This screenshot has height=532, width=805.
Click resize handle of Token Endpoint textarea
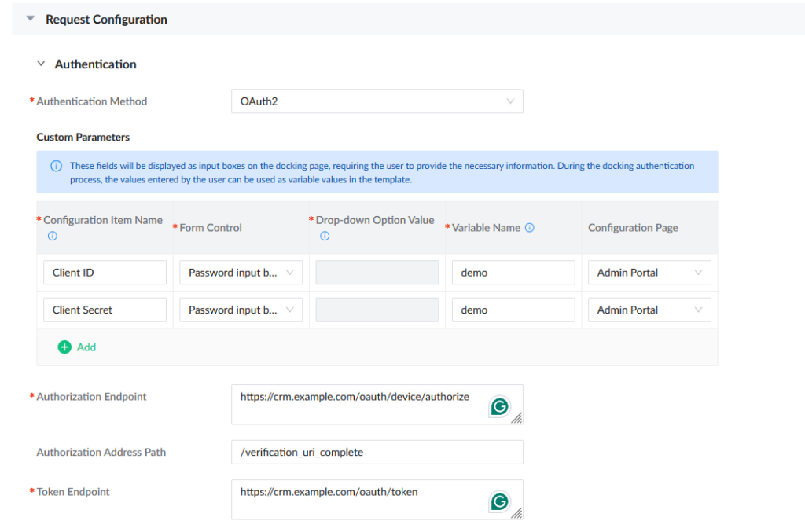point(516,513)
